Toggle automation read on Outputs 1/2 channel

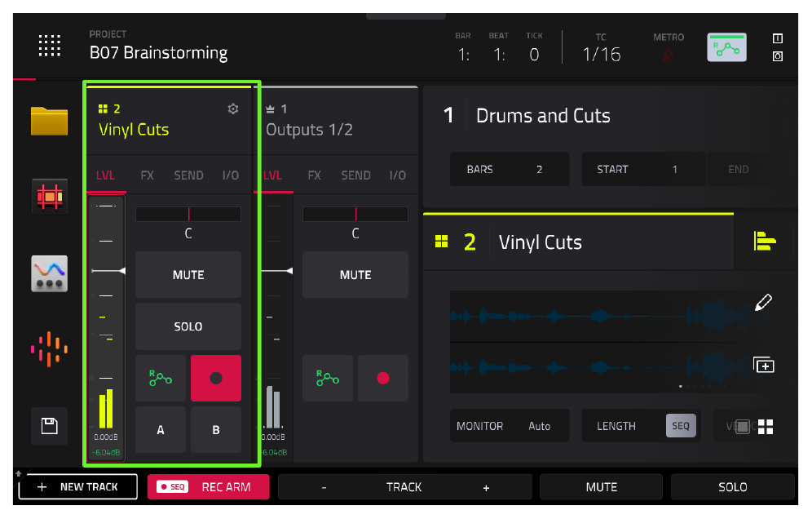(328, 378)
